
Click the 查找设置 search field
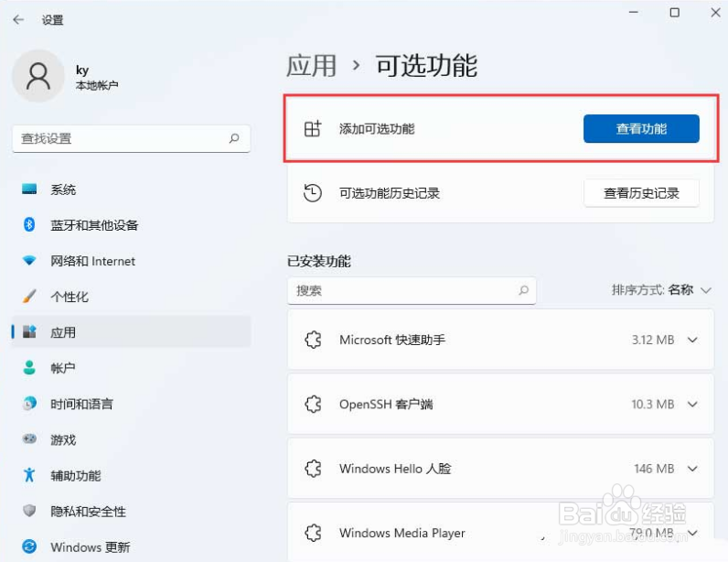(131, 138)
